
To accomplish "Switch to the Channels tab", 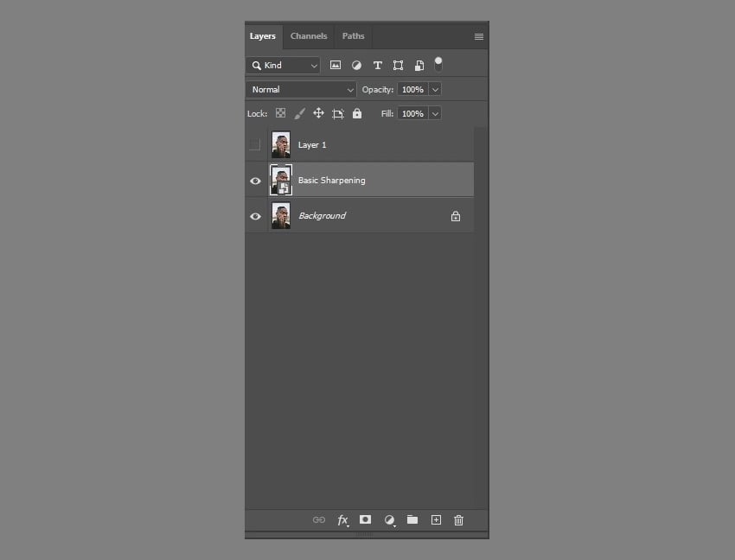I will pyautogui.click(x=309, y=36).
